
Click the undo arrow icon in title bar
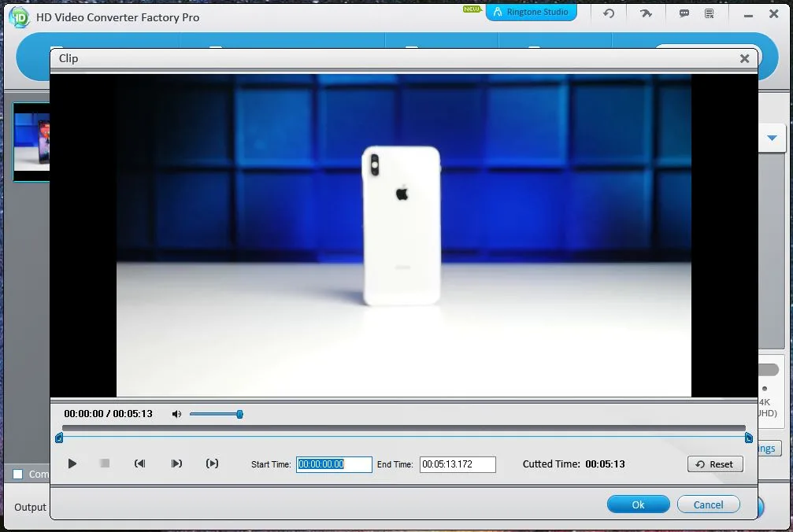[609, 13]
